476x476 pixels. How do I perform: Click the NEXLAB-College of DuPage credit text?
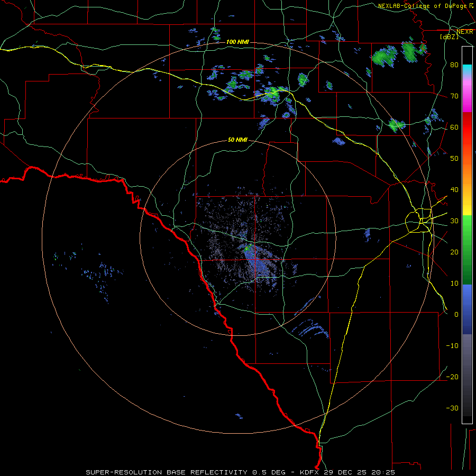pos(422,6)
